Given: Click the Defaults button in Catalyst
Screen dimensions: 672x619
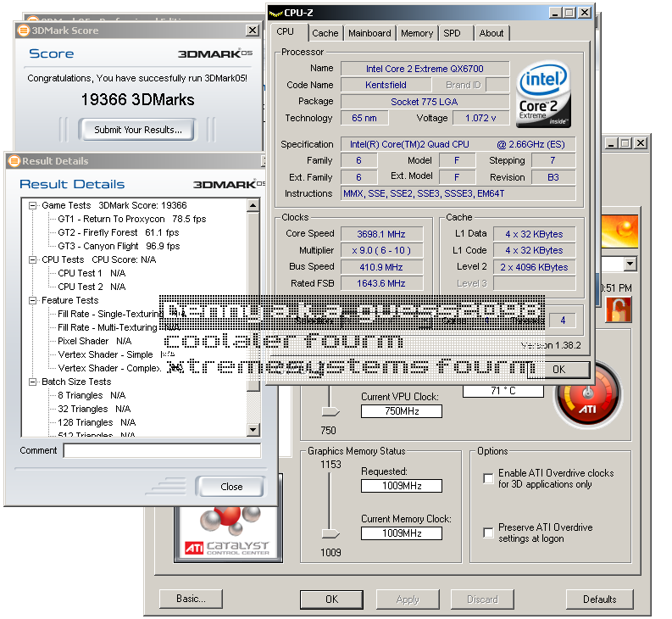Looking at the screenshot, I should [599, 599].
